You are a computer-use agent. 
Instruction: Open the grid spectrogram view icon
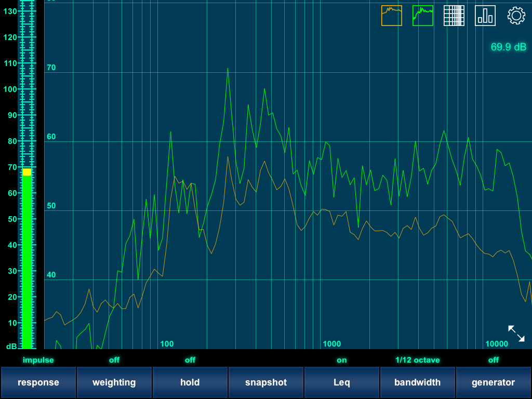click(454, 16)
